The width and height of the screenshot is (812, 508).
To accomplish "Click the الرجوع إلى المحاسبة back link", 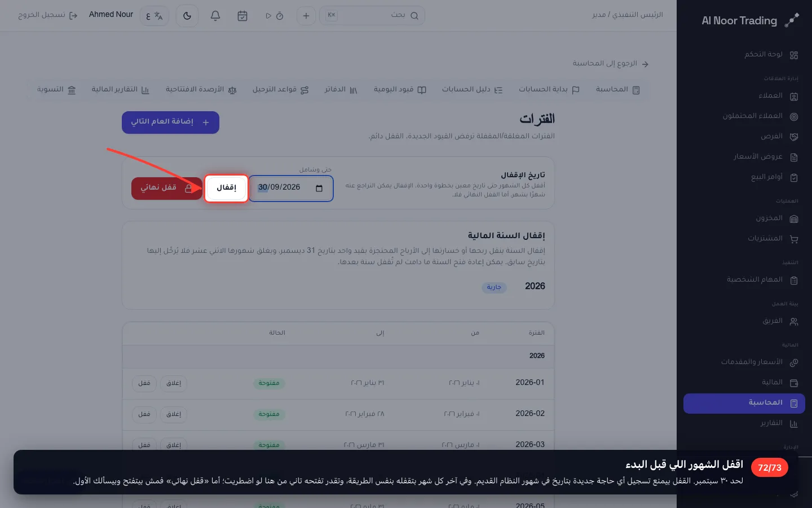I will 611,64.
